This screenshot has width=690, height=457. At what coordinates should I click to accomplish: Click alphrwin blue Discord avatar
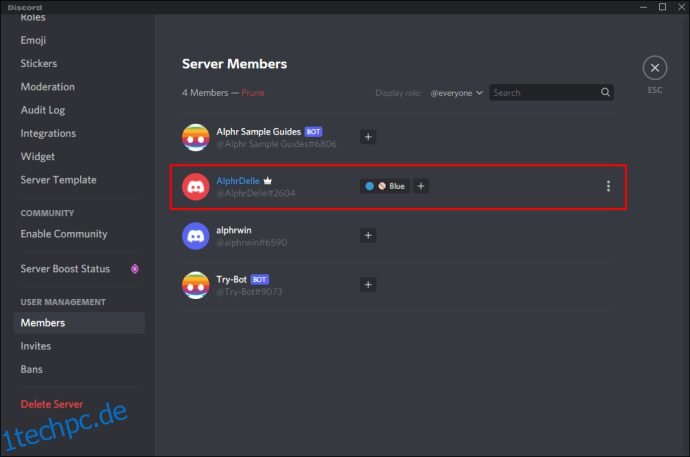point(195,236)
